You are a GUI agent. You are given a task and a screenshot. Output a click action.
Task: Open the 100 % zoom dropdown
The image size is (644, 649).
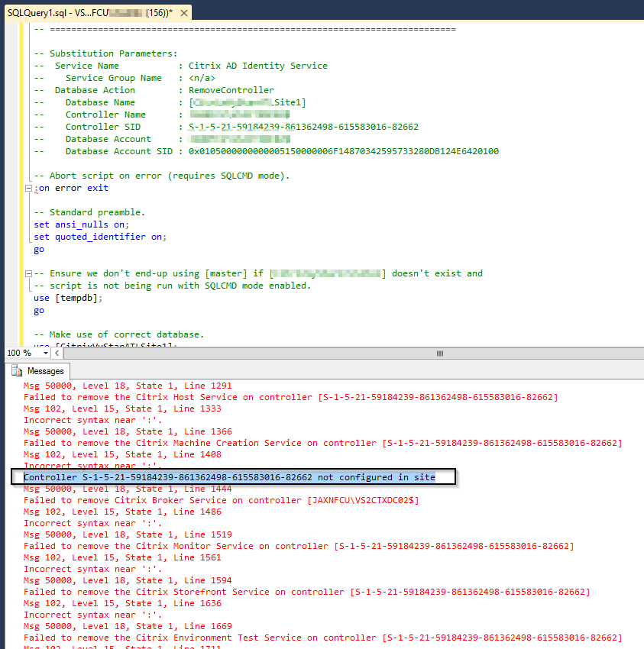click(x=46, y=353)
